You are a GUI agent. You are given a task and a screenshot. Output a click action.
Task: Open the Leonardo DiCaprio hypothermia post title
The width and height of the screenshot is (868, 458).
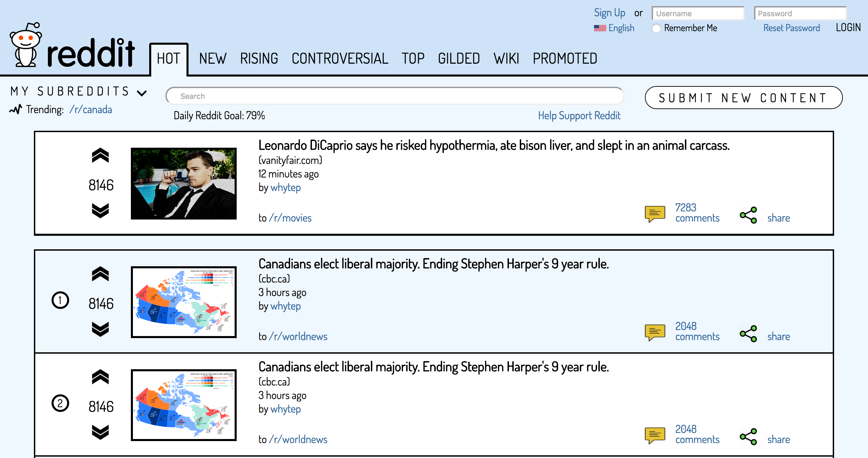click(x=494, y=145)
